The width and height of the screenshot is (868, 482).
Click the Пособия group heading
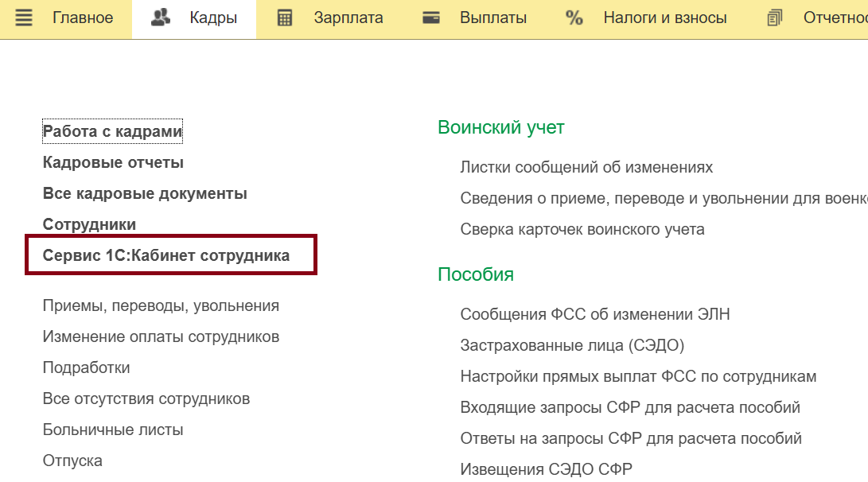tap(476, 274)
